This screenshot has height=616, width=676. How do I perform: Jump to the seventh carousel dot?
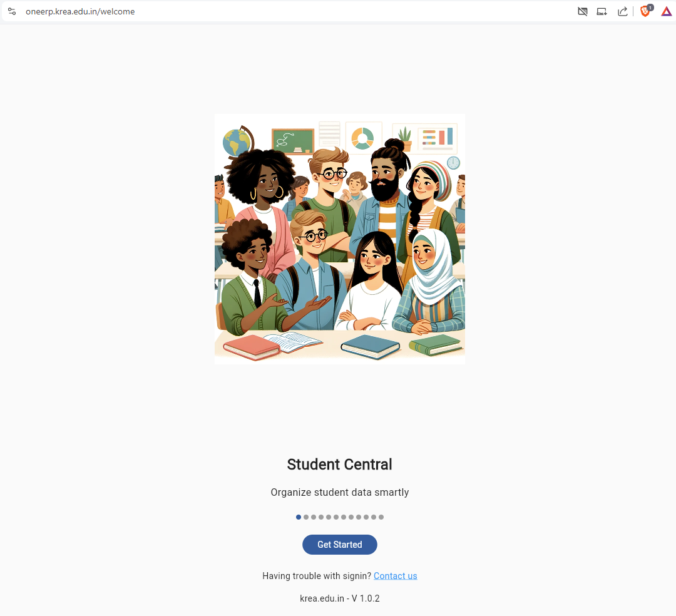[344, 517]
